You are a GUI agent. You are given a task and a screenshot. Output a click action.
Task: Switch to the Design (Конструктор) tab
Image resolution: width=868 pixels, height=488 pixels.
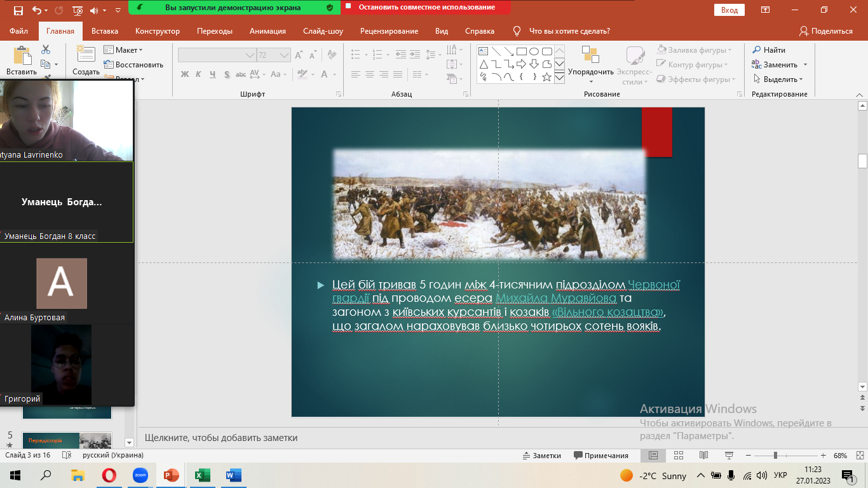tap(158, 31)
